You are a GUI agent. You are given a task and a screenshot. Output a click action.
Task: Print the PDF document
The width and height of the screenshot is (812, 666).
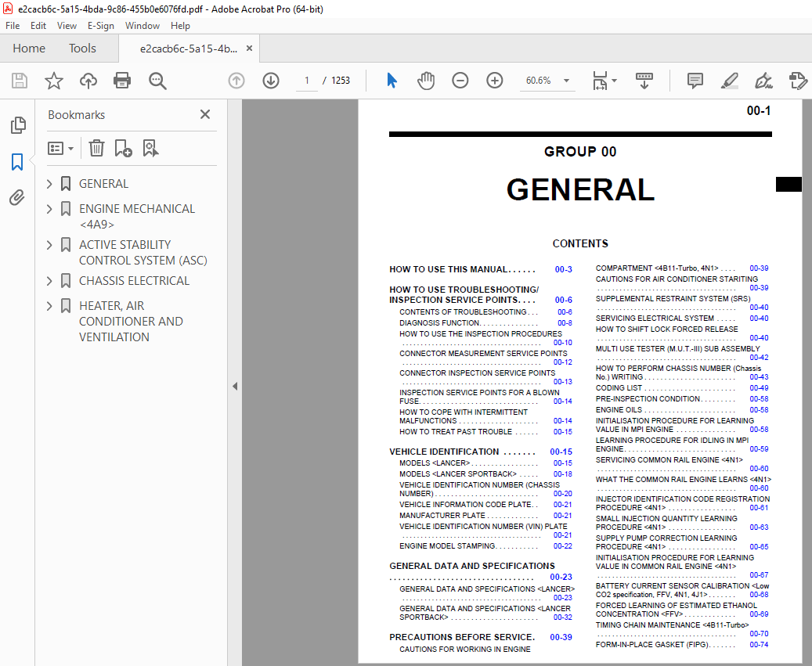click(x=122, y=81)
